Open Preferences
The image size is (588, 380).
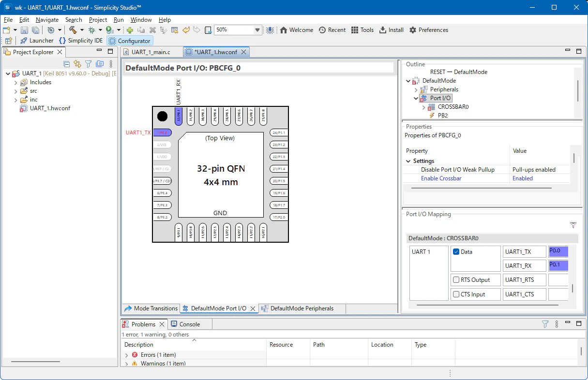click(429, 30)
